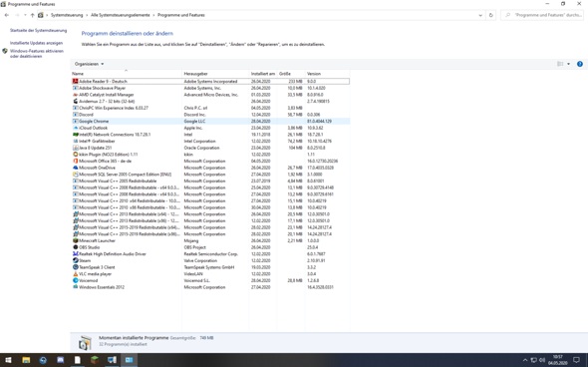This screenshot has width=588, height=367.
Task: Select the OBS Studio icon
Action: [75, 247]
